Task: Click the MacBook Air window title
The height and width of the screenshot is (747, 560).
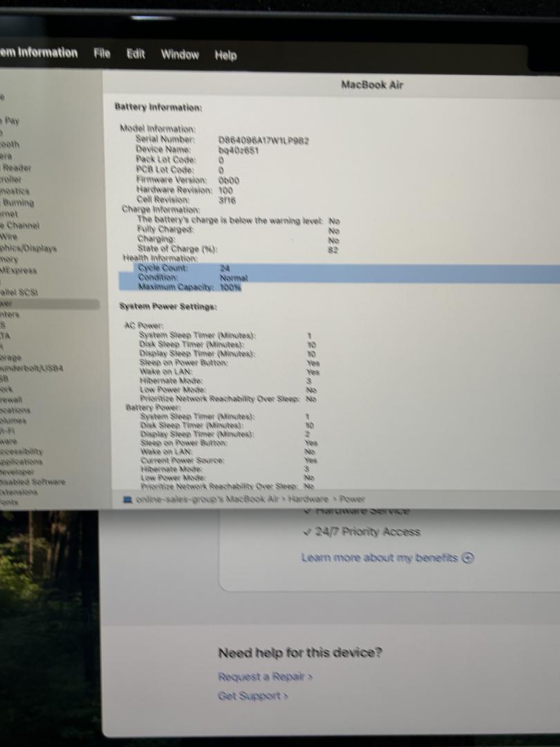Action: pyautogui.click(x=372, y=85)
